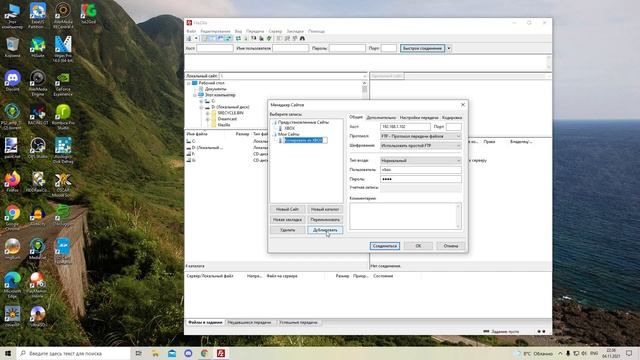Open the Шифрование dropdown
The image size is (640, 360).
(x=420, y=145)
